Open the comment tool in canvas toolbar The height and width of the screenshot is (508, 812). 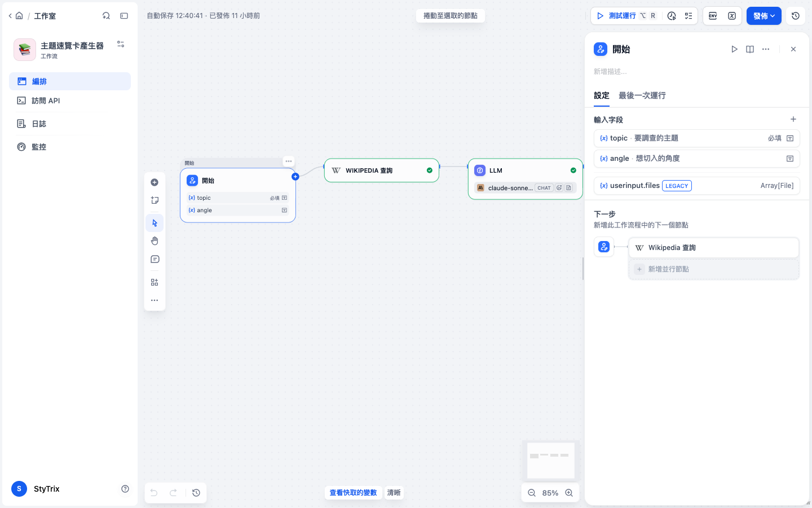coord(155,259)
